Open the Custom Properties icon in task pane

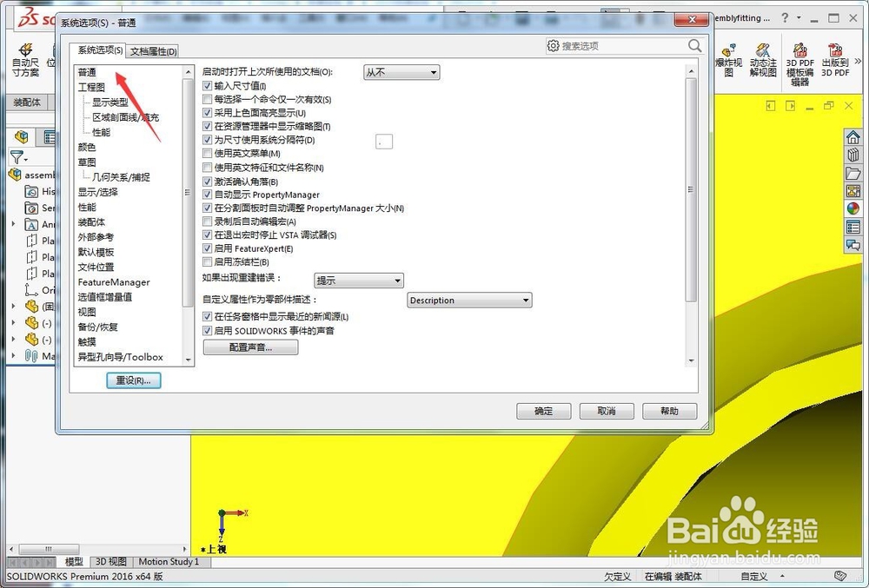coord(853,227)
